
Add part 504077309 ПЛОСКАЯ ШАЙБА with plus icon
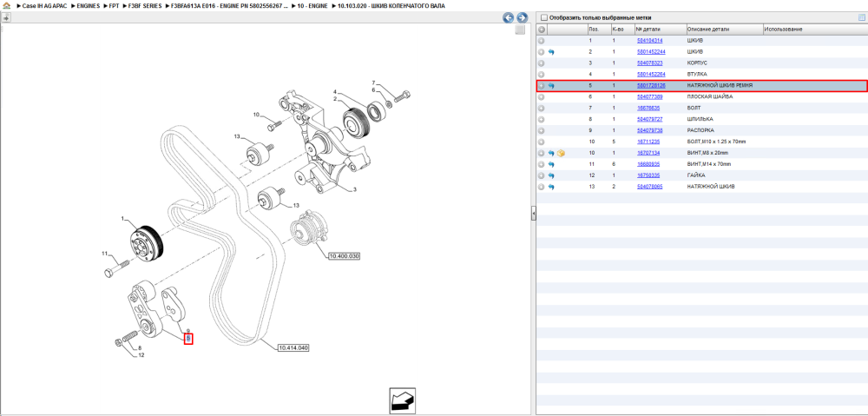click(542, 97)
